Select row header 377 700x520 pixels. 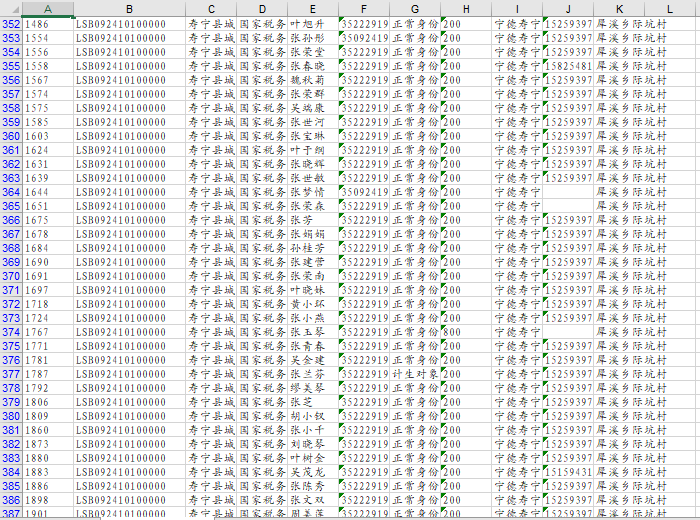point(11,374)
